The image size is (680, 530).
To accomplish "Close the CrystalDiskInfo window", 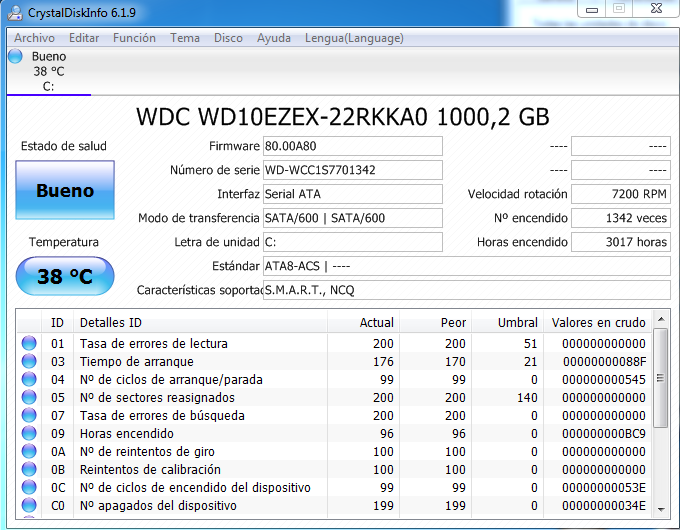I will pyautogui.click(x=656, y=9).
